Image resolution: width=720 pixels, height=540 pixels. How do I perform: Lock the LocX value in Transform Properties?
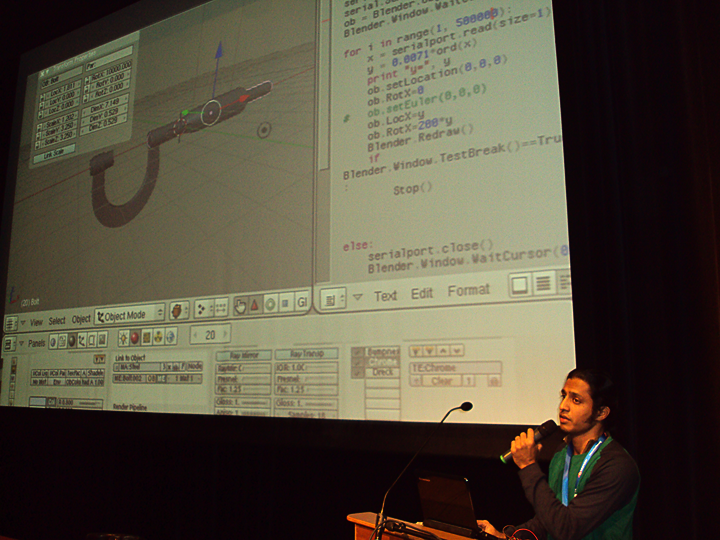point(42,96)
